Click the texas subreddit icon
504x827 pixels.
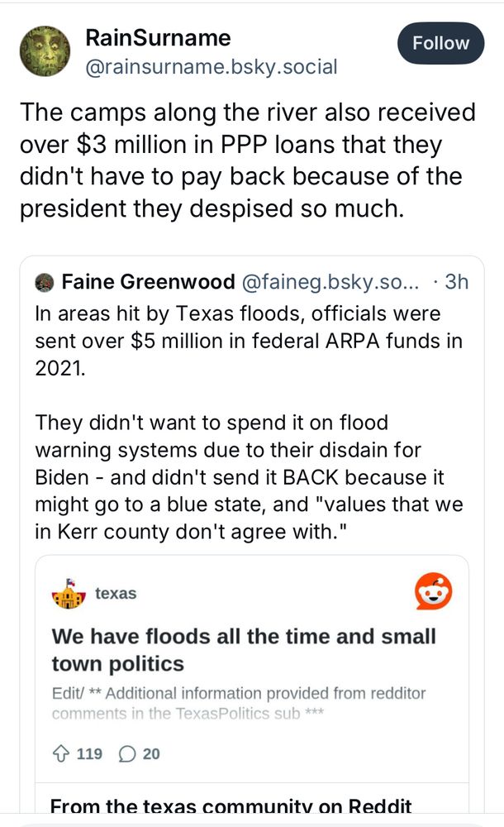tap(69, 593)
